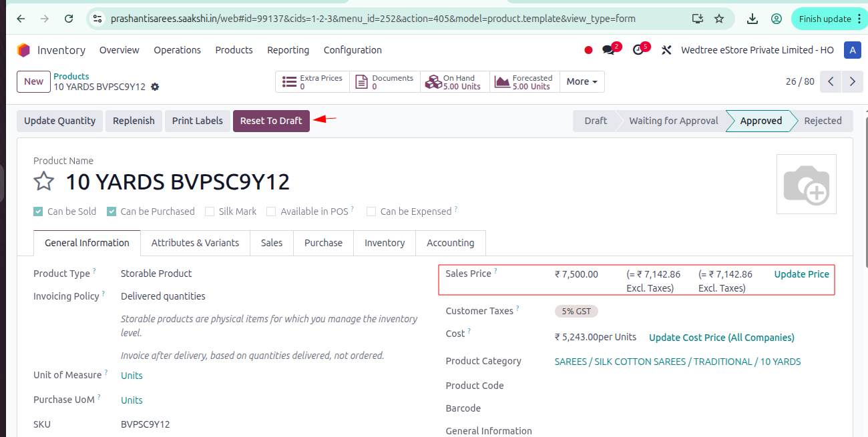Screen dimensions: 868x437
Task: Enable Silk Mark checkbox
Action: (x=210, y=211)
